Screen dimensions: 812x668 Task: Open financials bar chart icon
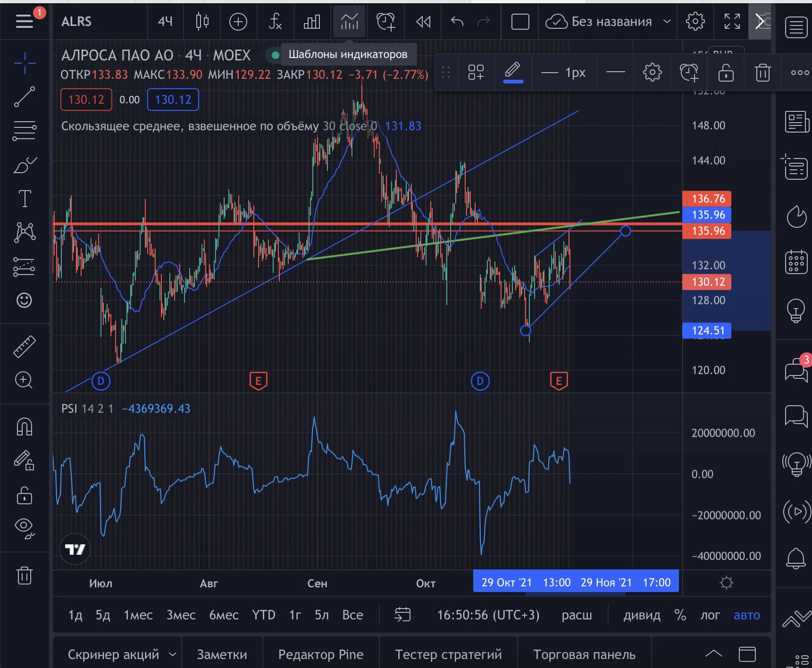tap(312, 22)
